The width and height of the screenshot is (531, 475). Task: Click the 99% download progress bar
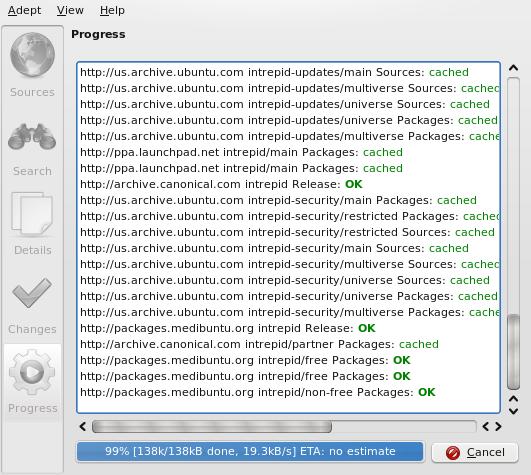point(250,452)
